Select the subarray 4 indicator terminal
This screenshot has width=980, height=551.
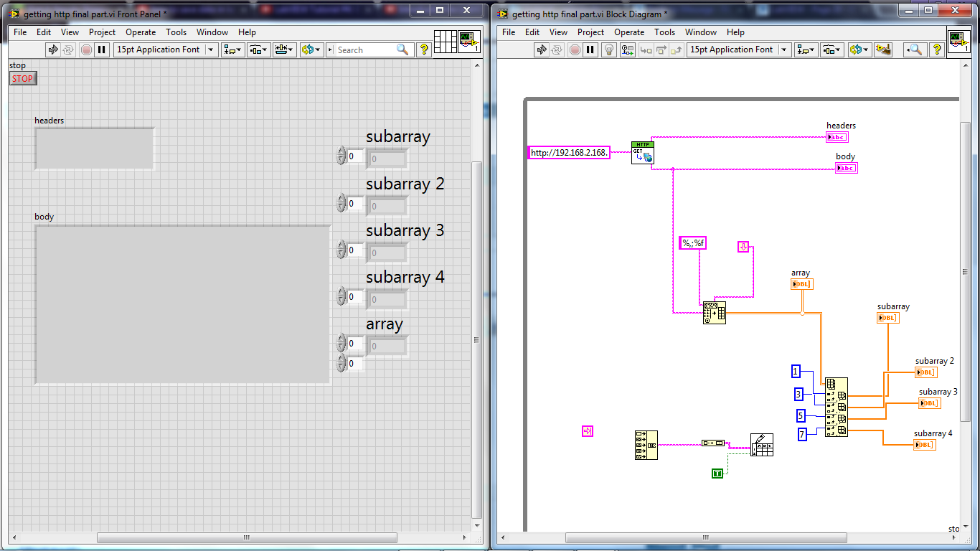925,445
